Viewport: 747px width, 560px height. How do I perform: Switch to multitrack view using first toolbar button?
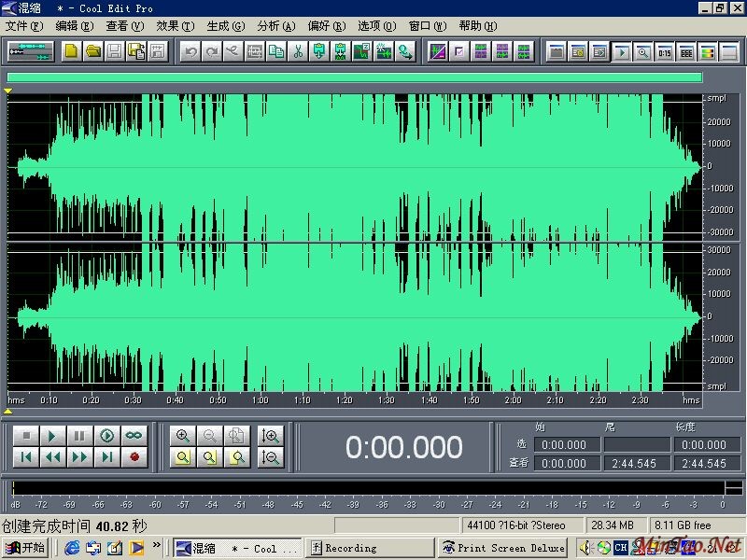(31, 51)
